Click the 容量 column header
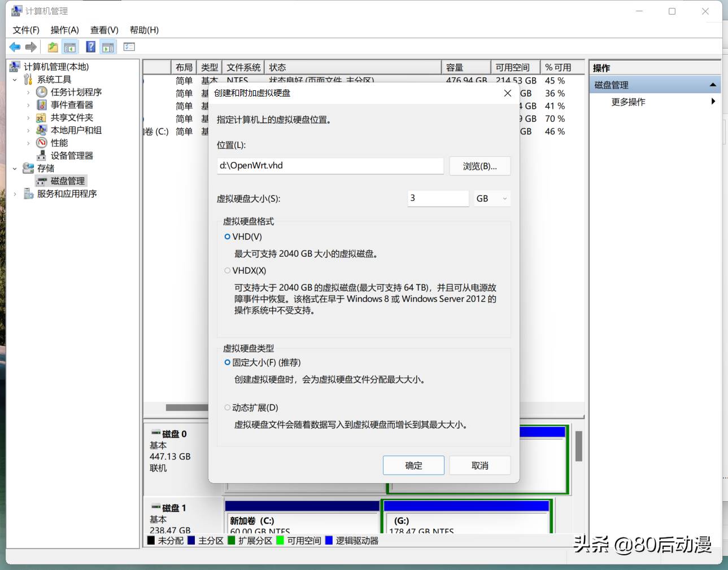 point(466,67)
